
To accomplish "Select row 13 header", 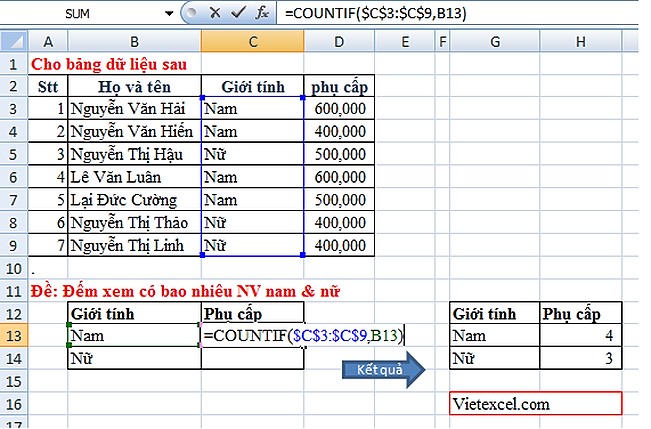I will [13, 336].
